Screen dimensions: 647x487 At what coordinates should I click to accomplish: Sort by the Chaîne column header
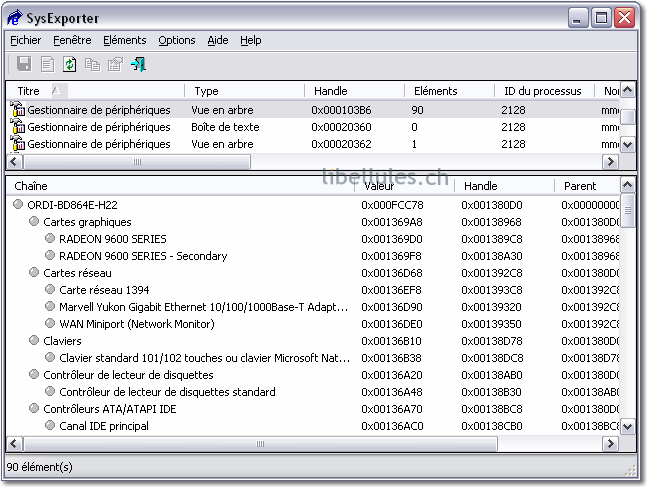point(181,186)
